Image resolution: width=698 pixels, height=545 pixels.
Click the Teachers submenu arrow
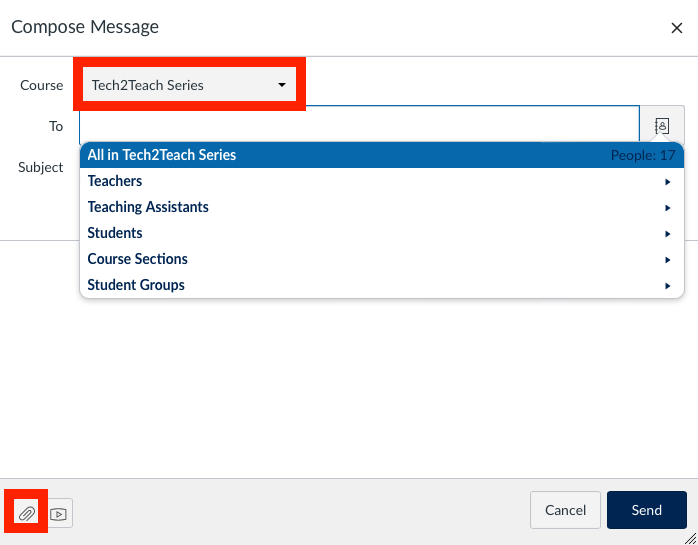[x=667, y=182]
